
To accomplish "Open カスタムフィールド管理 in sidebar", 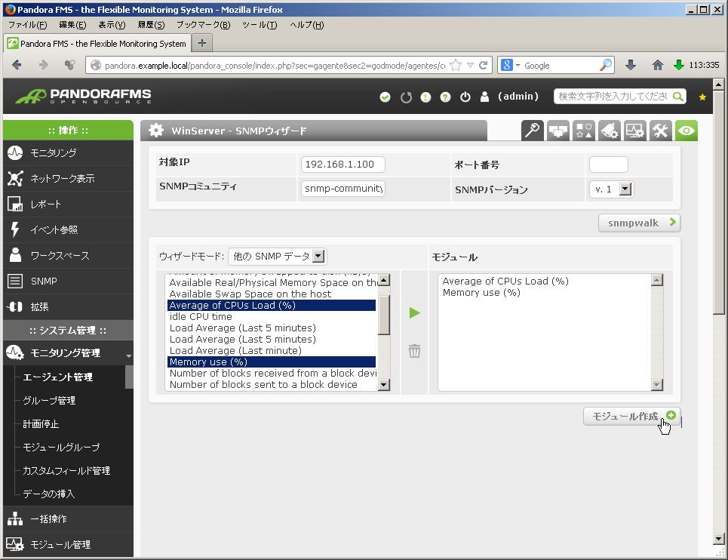I will (x=66, y=470).
